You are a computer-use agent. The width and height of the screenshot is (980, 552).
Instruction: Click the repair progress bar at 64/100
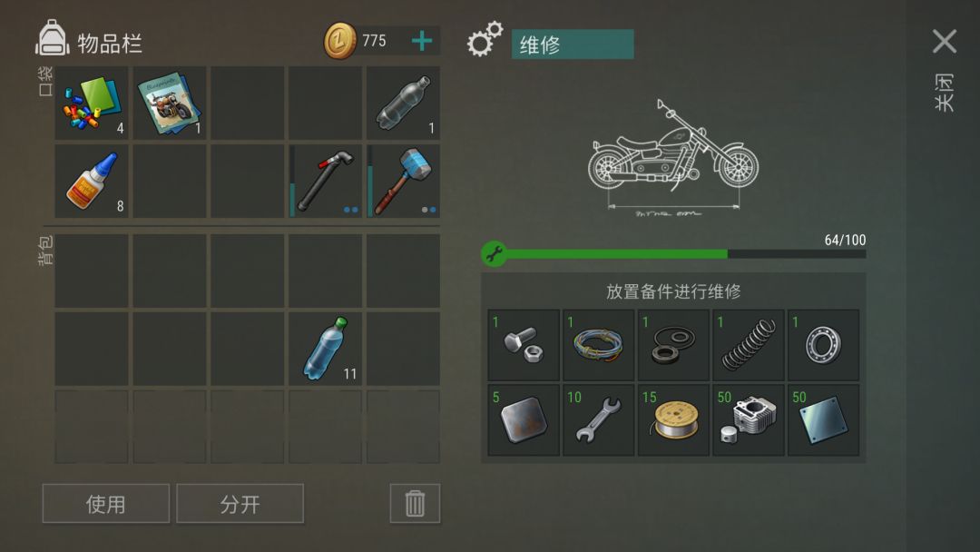pos(673,254)
